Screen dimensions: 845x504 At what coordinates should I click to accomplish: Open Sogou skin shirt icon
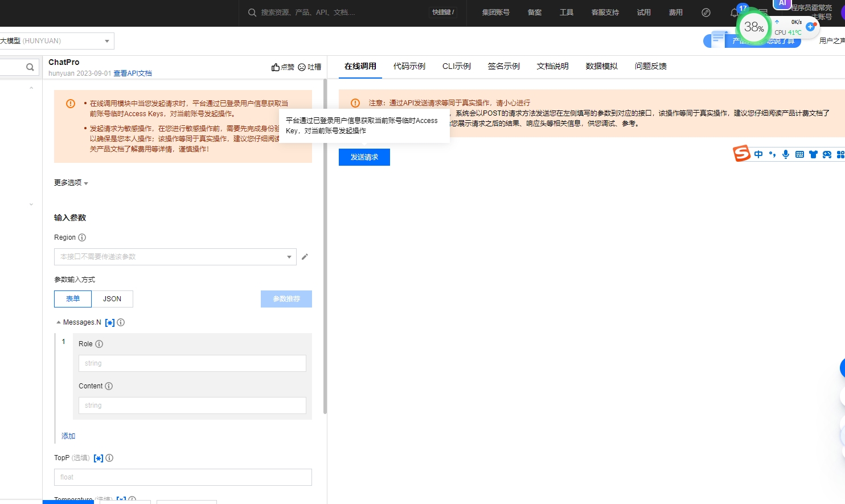[x=813, y=154]
